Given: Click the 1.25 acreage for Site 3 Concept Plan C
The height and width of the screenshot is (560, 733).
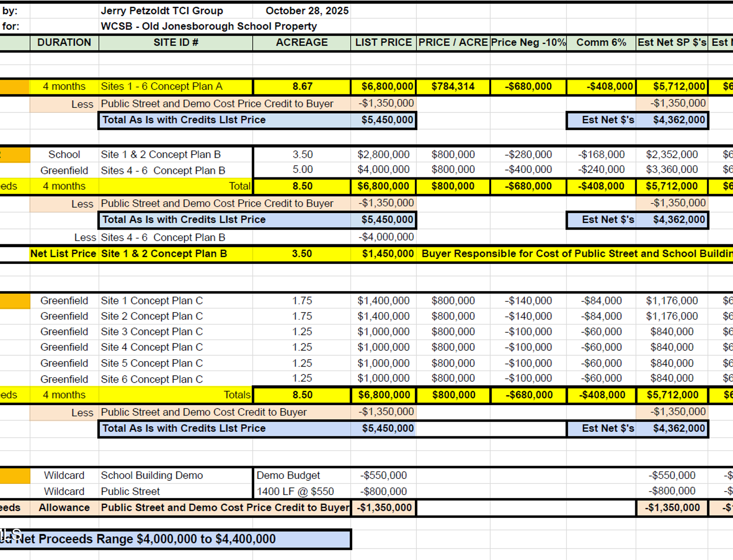Looking at the screenshot, I should coord(302,331).
